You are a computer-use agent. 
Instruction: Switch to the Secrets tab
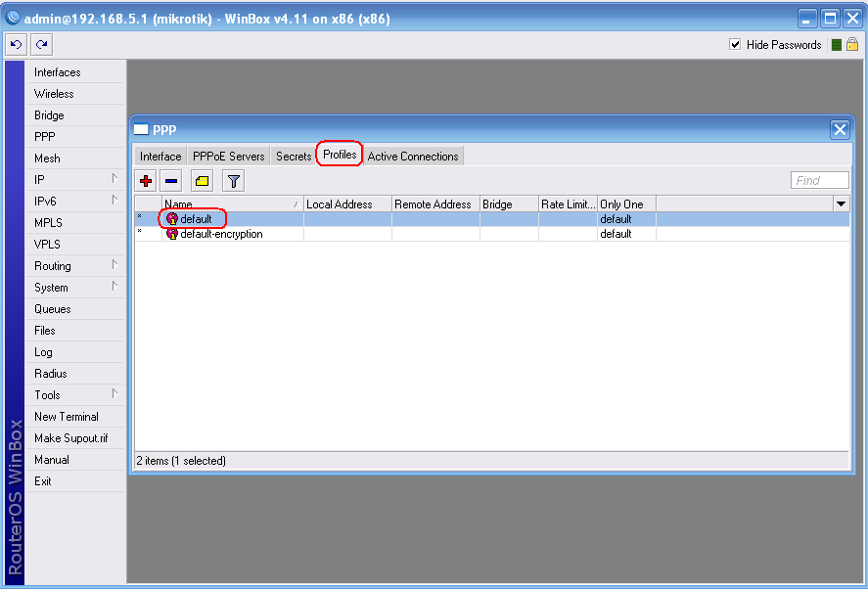(294, 157)
